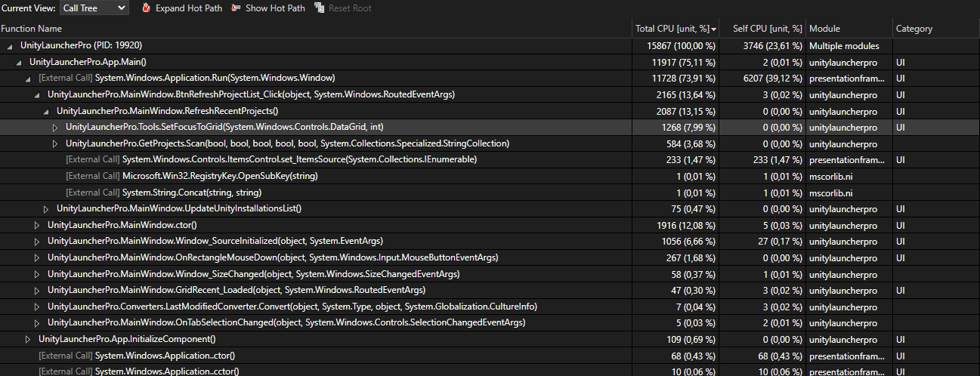Select the System.String.Concat row
Image resolution: width=980 pixels, height=376 pixels.
490,192
